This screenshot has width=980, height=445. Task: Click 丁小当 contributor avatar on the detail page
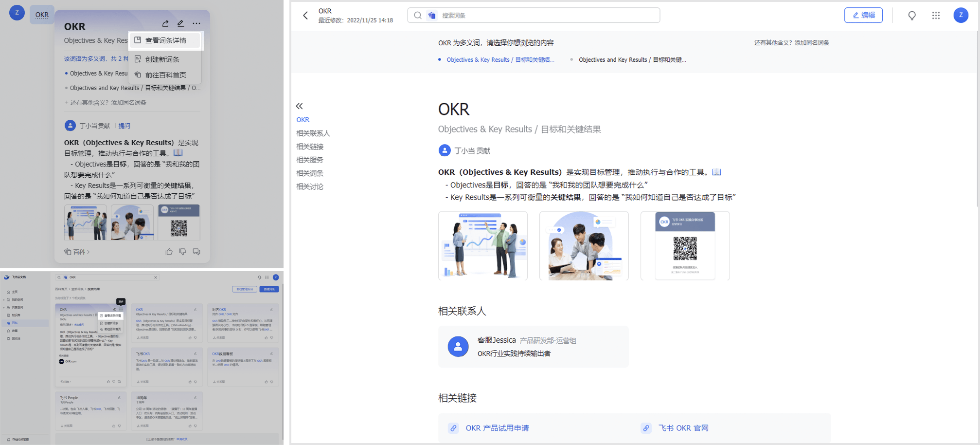pos(445,150)
